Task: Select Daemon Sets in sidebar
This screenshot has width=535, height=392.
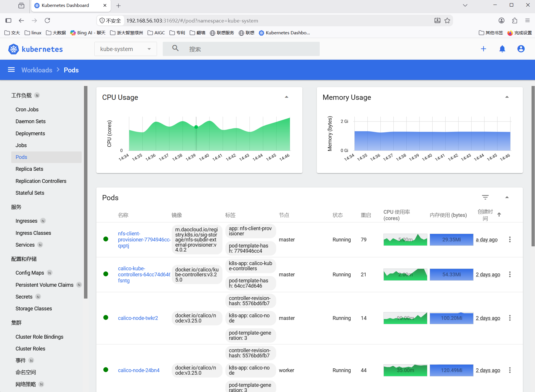Action: 31,121
